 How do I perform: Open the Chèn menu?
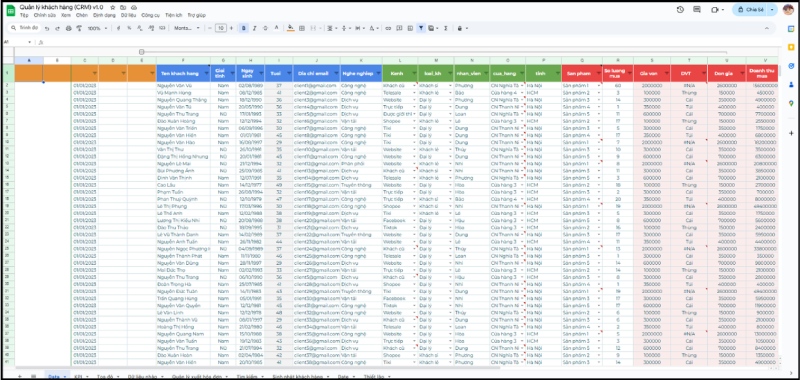click(x=82, y=16)
